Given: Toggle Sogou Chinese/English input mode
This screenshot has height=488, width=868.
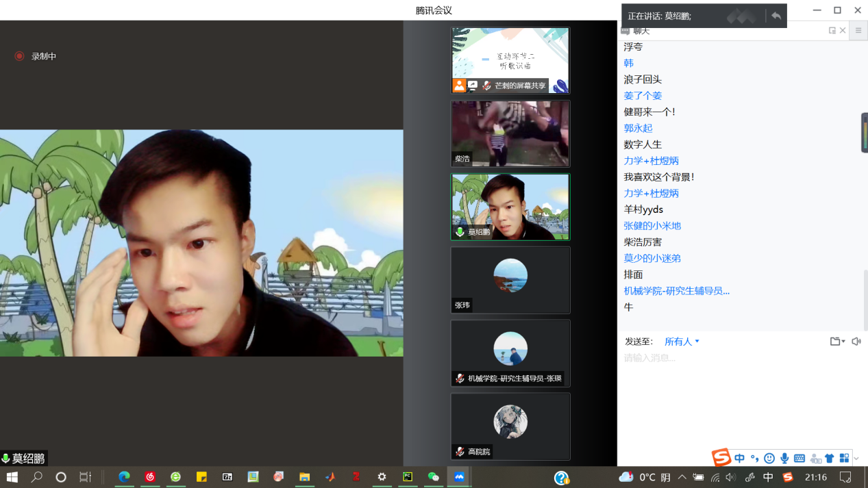Looking at the screenshot, I should 739,459.
